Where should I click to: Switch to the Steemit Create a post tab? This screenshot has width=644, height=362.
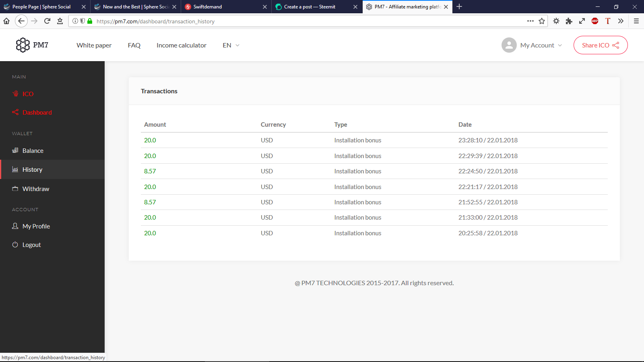pos(310,6)
